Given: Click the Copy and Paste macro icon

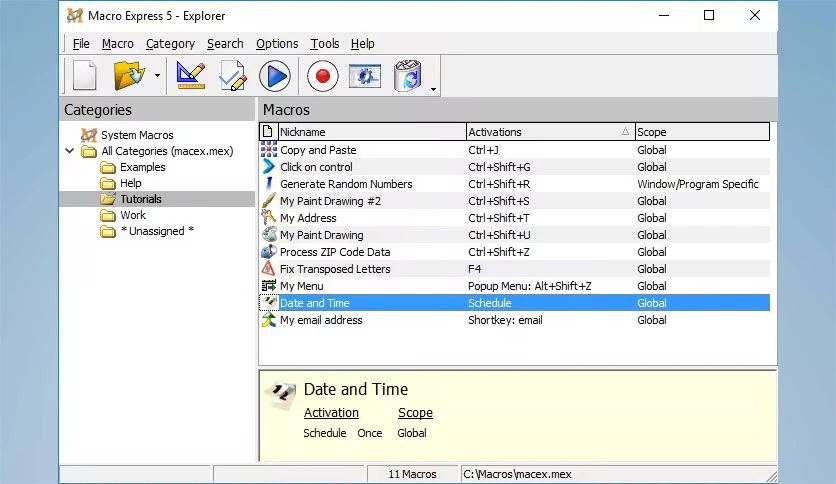Looking at the screenshot, I should click(269, 150).
